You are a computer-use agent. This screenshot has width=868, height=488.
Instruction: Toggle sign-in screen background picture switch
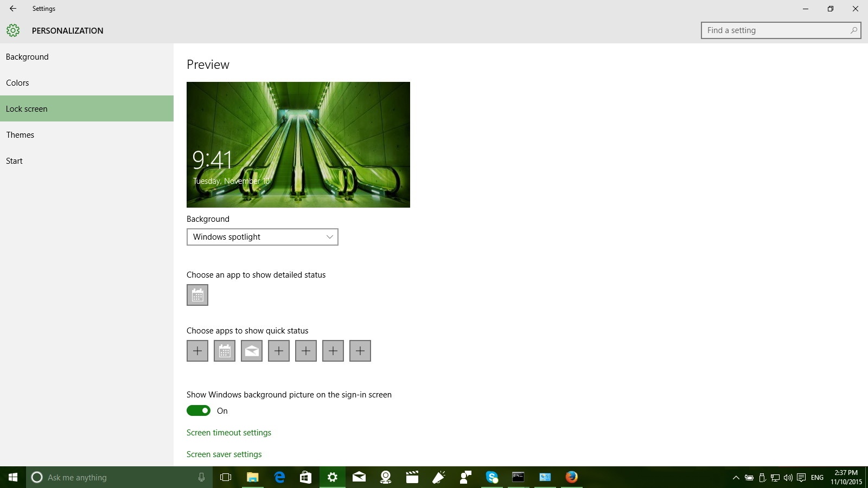click(x=199, y=410)
